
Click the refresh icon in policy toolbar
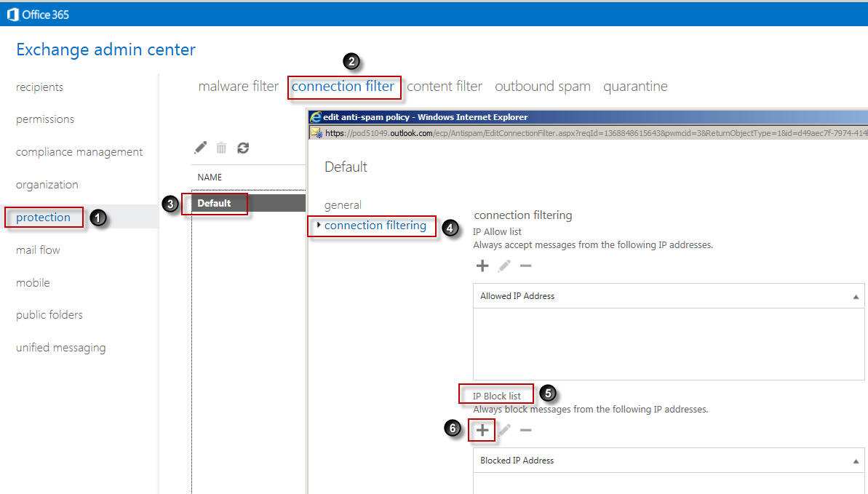[x=243, y=148]
